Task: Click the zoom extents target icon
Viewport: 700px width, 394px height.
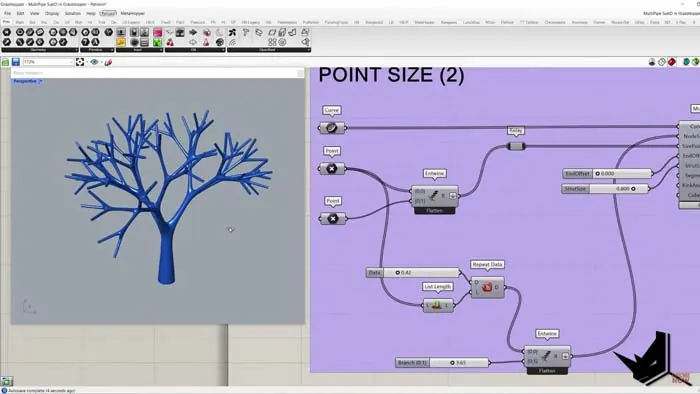Action: (80, 62)
